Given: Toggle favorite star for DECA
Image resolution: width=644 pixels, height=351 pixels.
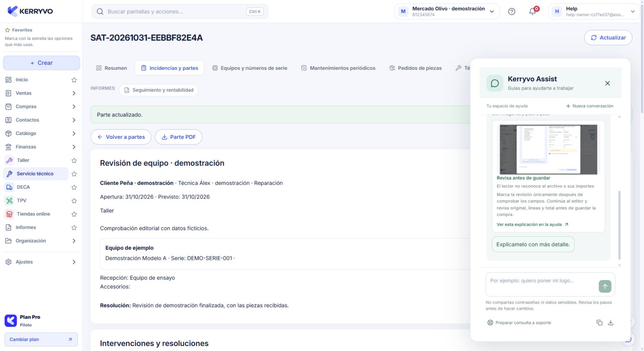Looking at the screenshot, I should click(74, 187).
